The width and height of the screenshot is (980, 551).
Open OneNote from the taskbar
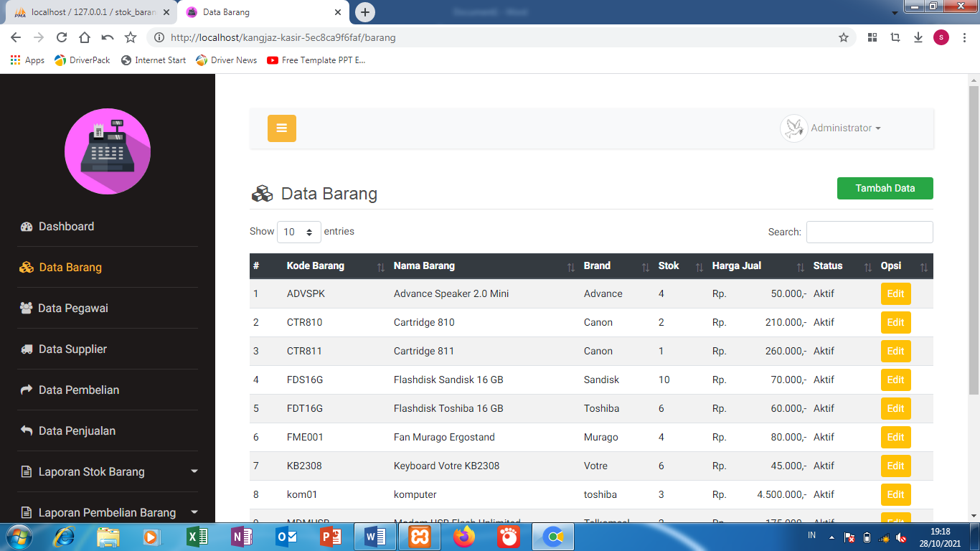pyautogui.click(x=242, y=537)
